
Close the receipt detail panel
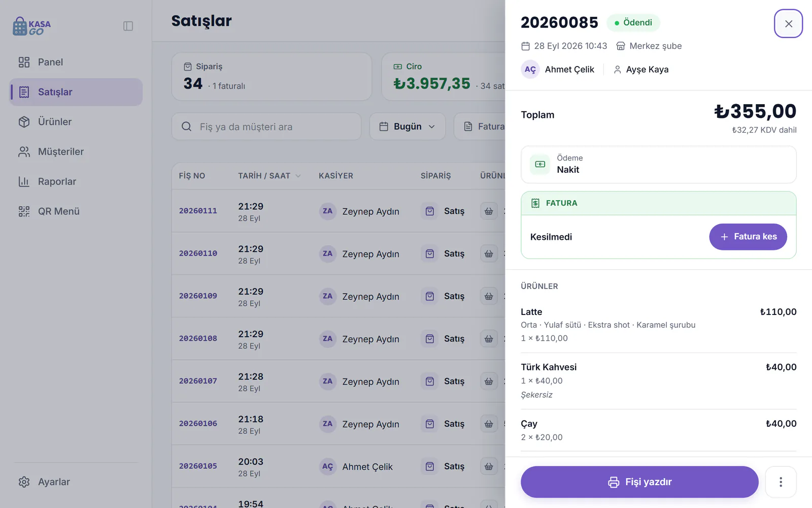(x=788, y=23)
